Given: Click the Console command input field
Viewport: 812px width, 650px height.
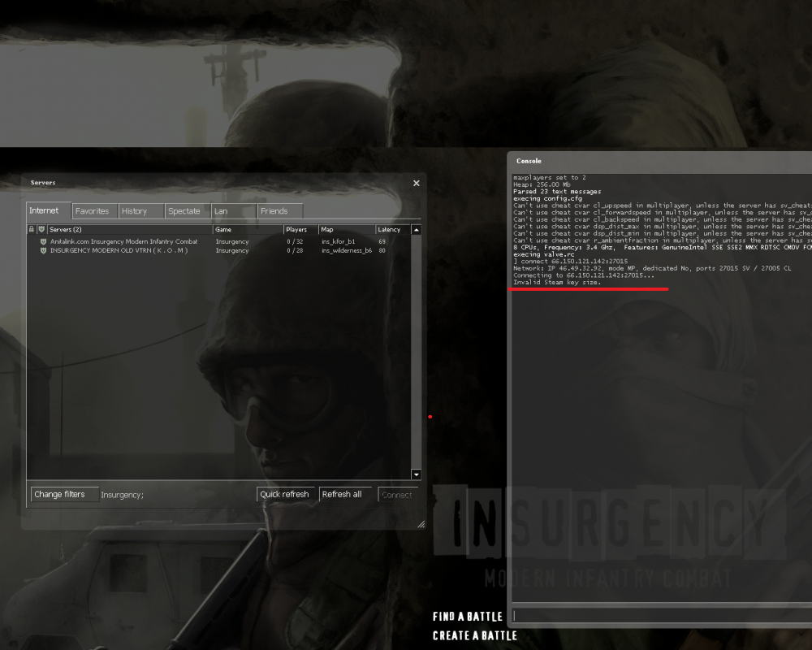Looking at the screenshot, I should [x=662, y=616].
